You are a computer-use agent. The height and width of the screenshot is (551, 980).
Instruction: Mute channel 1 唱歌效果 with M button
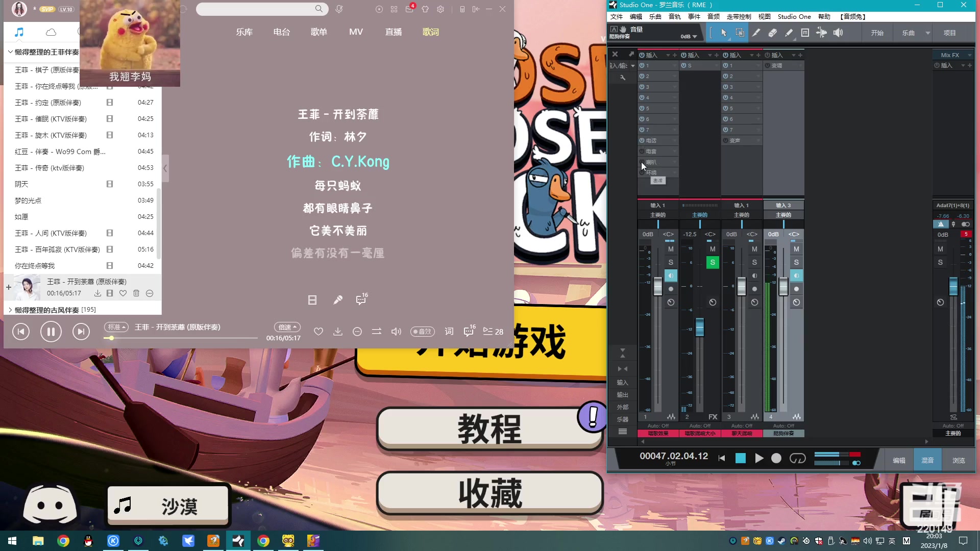[671, 249]
